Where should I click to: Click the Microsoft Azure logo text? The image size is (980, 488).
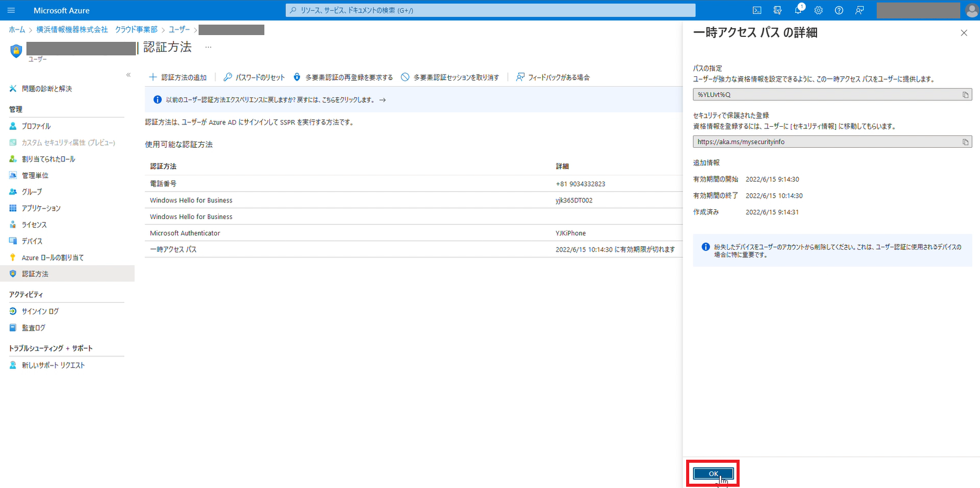tap(61, 10)
